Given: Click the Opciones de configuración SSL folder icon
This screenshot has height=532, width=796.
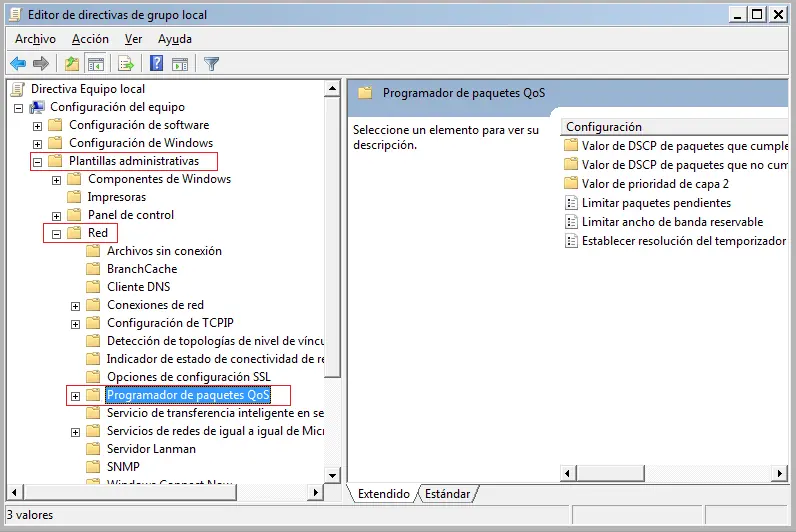Looking at the screenshot, I should point(93,377).
